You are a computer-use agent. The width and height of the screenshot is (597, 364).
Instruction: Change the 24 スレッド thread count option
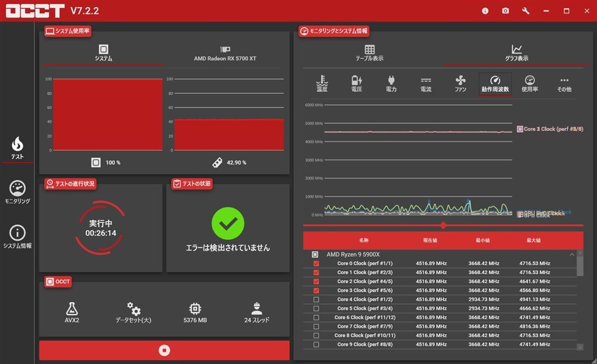[x=257, y=313]
